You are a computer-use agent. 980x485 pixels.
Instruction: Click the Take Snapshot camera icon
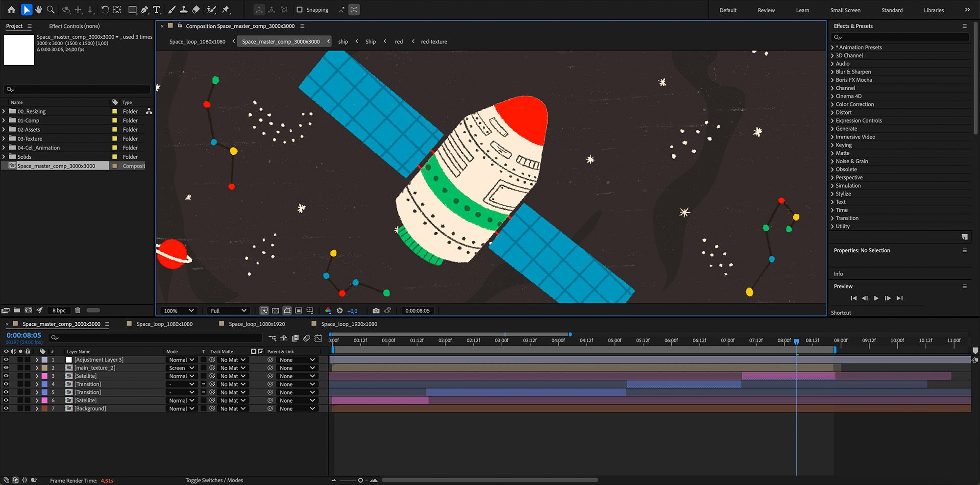coord(376,311)
